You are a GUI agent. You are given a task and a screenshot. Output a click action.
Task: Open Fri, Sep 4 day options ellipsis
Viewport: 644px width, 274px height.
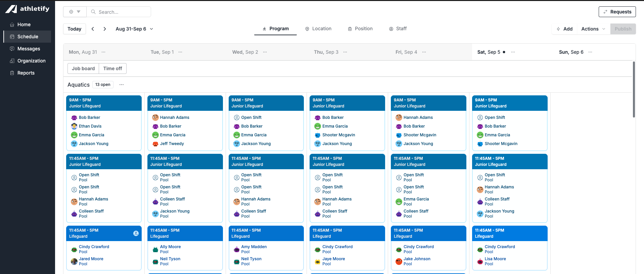pos(424,52)
